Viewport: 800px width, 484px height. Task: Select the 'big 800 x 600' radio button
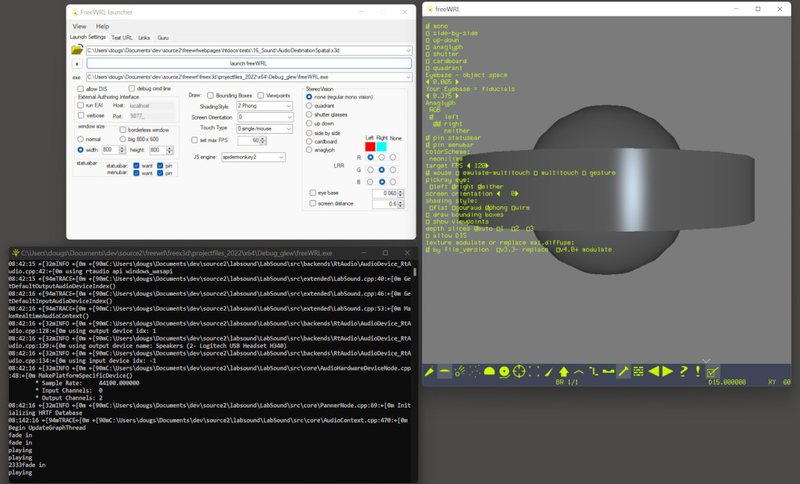click(122, 139)
